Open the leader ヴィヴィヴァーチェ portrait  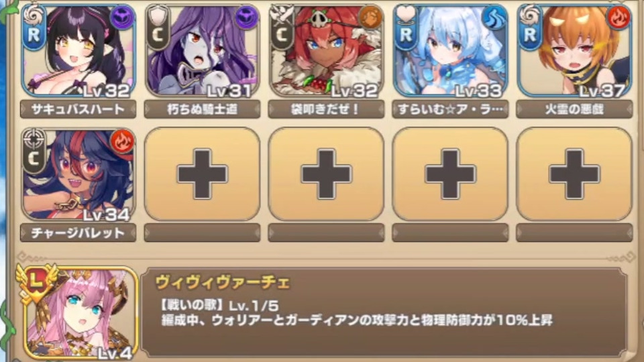point(78,313)
